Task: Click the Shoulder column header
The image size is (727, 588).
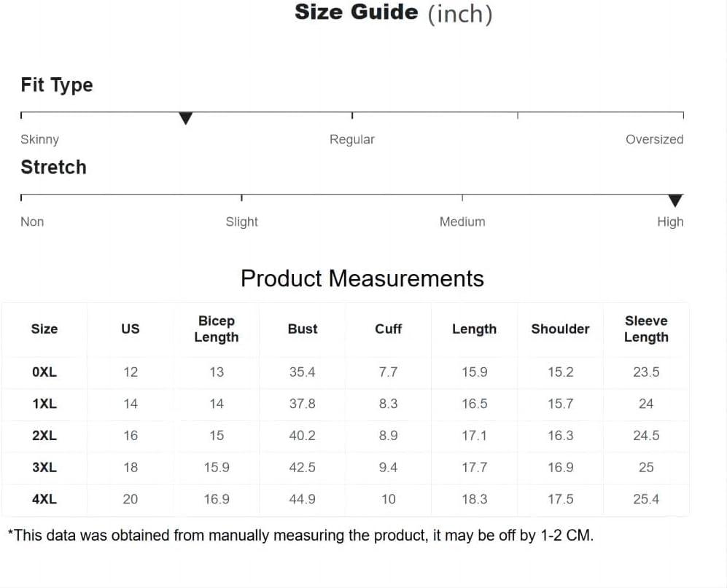Action: [x=560, y=329]
